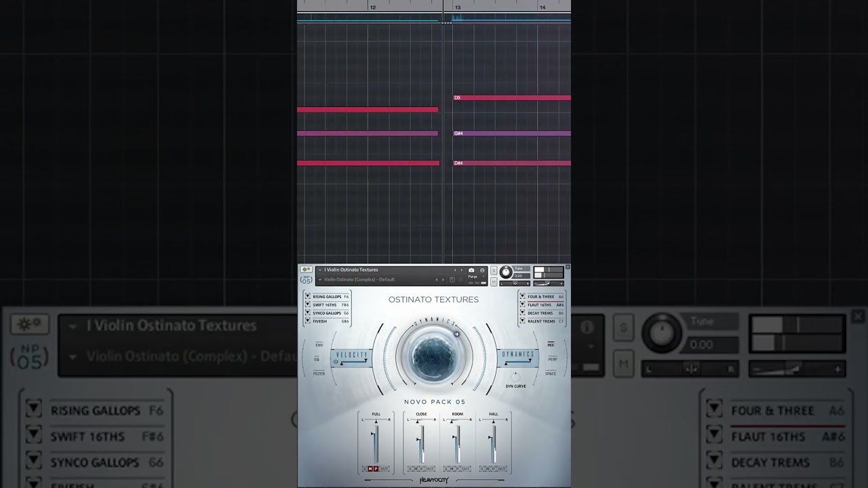Click the DYN CURVE knob

click(515, 377)
